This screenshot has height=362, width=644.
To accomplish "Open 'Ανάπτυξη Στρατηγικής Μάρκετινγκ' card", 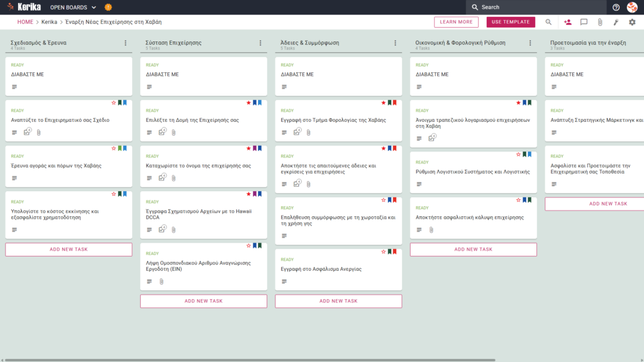I will tap(594, 121).
